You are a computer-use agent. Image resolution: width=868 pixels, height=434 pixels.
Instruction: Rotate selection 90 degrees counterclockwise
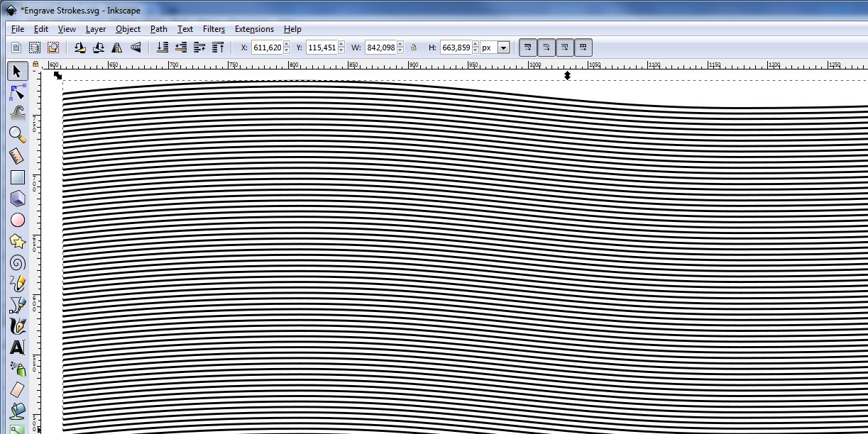click(x=78, y=48)
